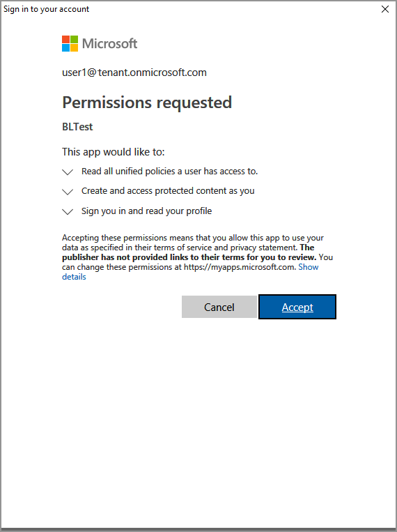
Task: Expand the unified policies permission chevron
Action: 68,172
